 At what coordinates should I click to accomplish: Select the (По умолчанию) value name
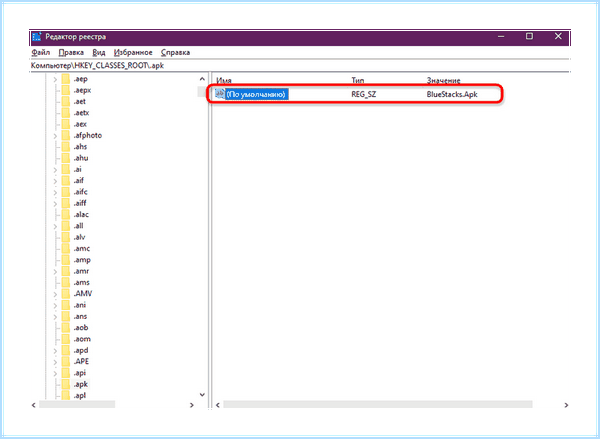pos(256,94)
